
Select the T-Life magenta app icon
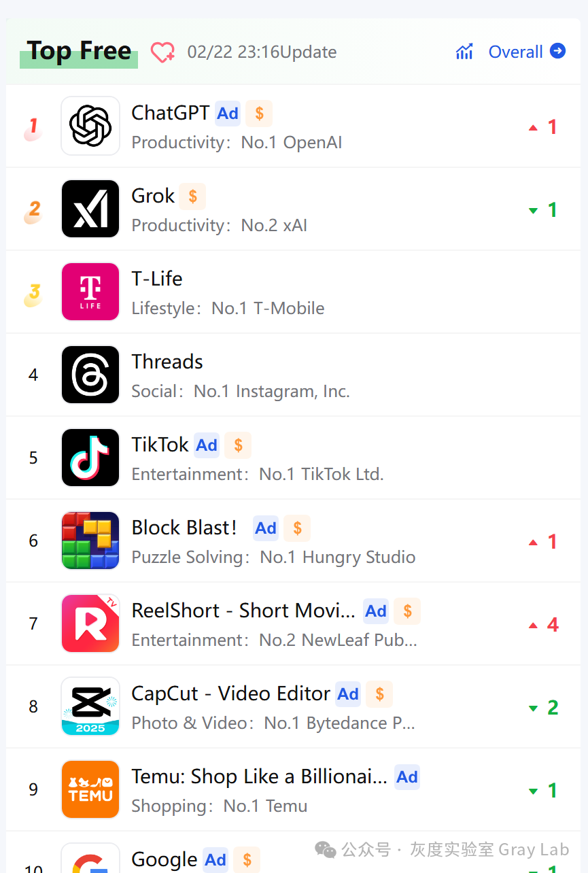[90, 292]
